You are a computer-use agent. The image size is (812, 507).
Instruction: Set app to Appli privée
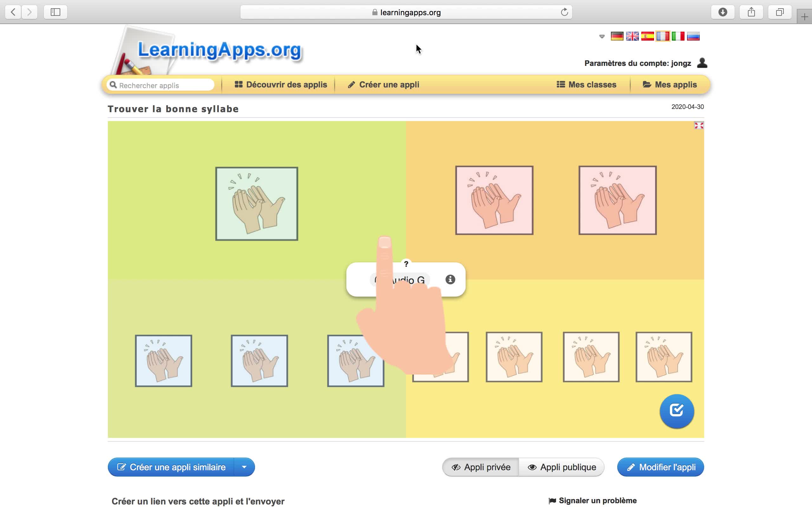click(481, 467)
